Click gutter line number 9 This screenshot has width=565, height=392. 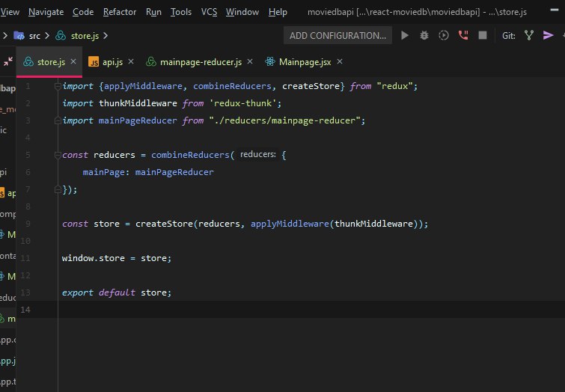tap(27, 224)
